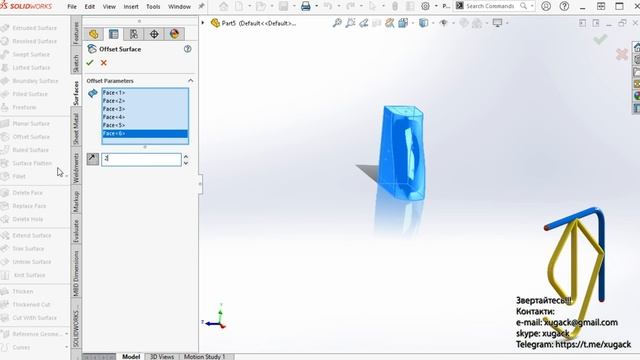Flip the offset direction button

[93, 159]
